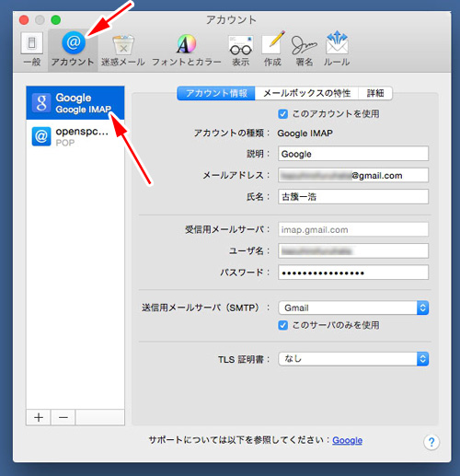
Task: Select the アカウント toolbar icon
Action: 73,49
